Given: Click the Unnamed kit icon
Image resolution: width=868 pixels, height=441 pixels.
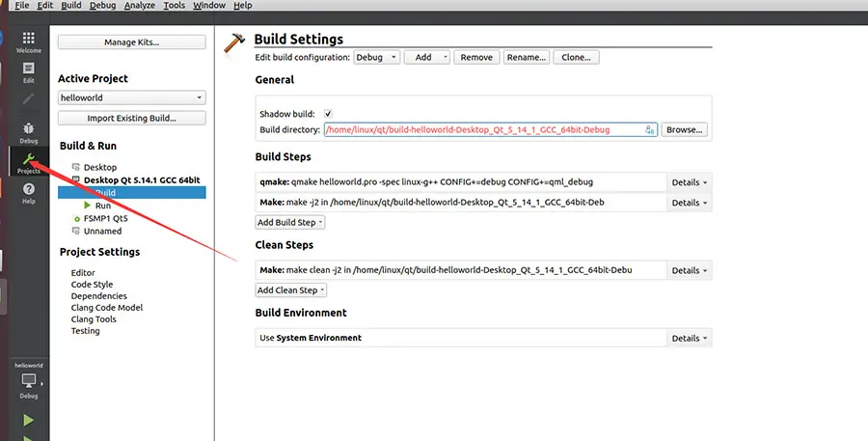Looking at the screenshot, I should [x=76, y=231].
